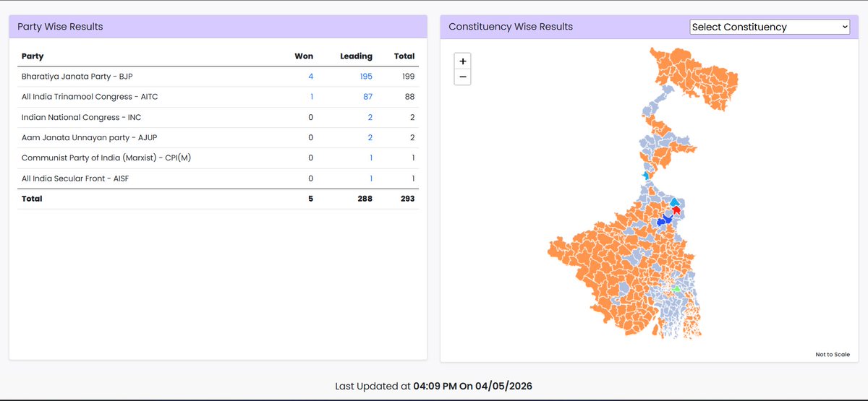Screen dimensions: 868x401
Task: Open AJUP leading count 2
Action: coord(370,137)
